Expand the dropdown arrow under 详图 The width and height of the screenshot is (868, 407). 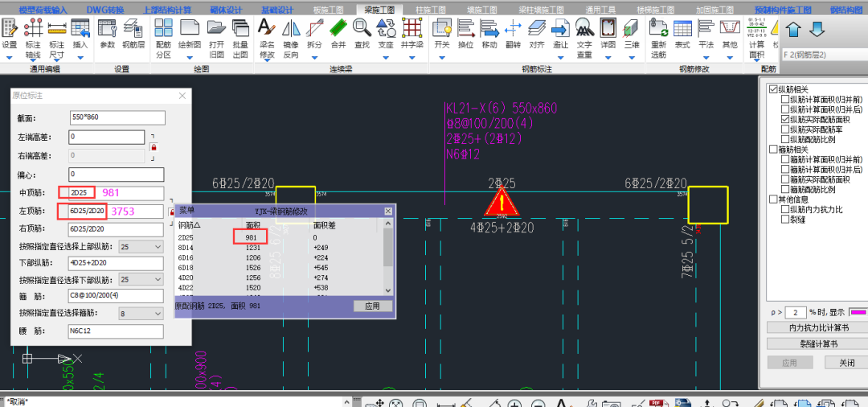[608, 57]
